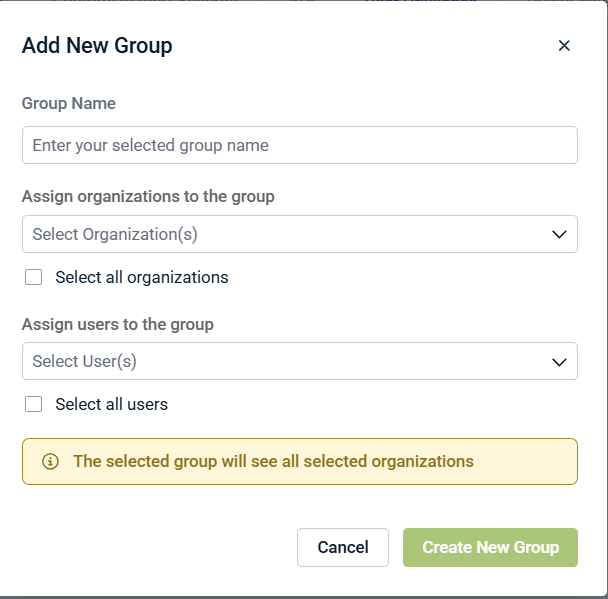This screenshot has width=608, height=599.
Task: Tick the Select all users checkbox
Action: [34, 404]
